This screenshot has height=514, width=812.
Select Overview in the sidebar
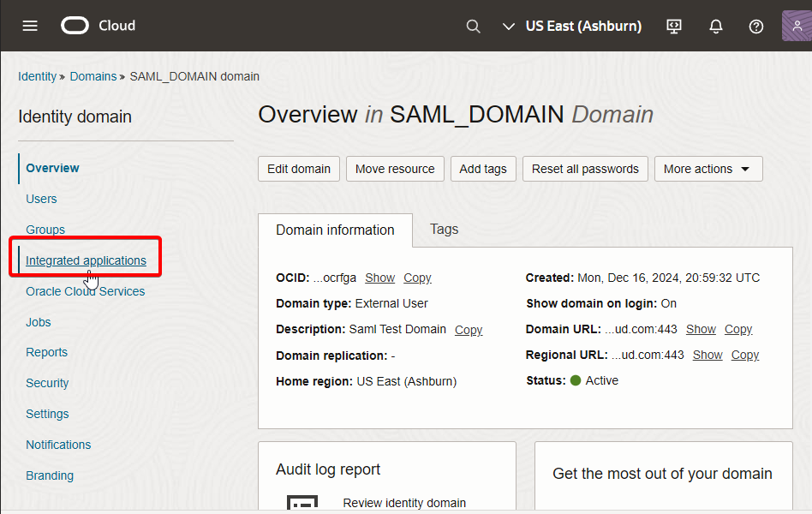pos(52,168)
